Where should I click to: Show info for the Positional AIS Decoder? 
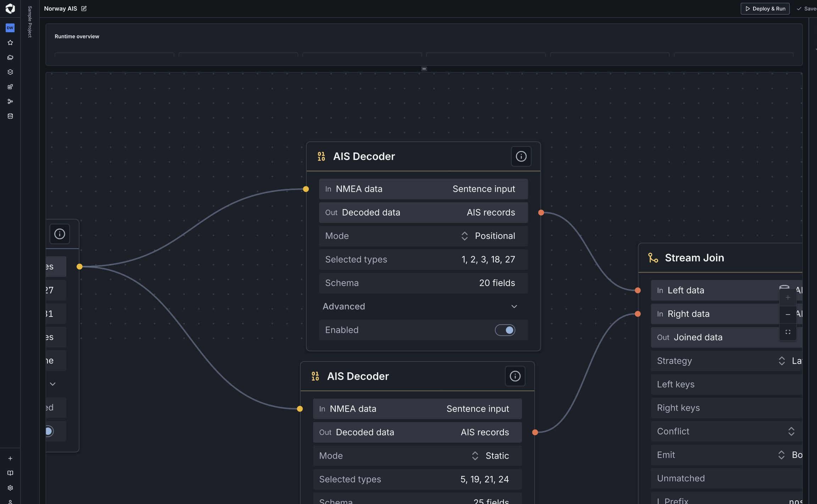point(521,156)
